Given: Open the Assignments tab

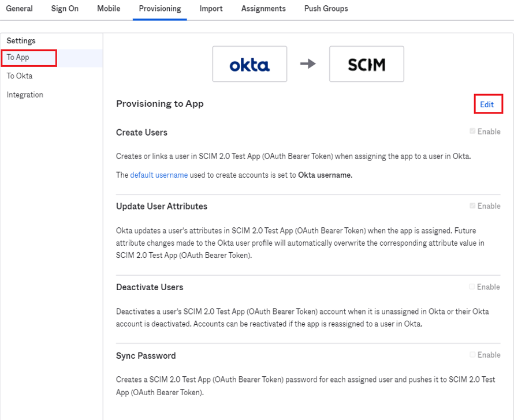Looking at the screenshot, I should coord(263,9).
